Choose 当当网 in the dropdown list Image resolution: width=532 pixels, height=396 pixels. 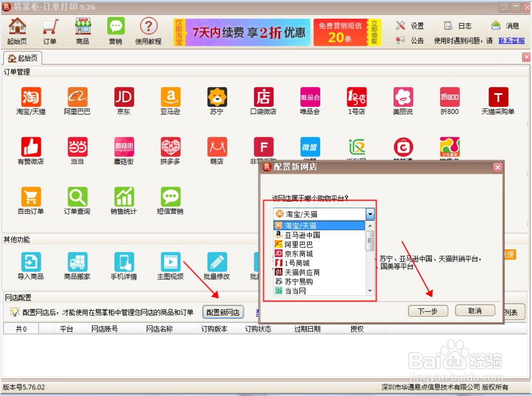(319, 291)
